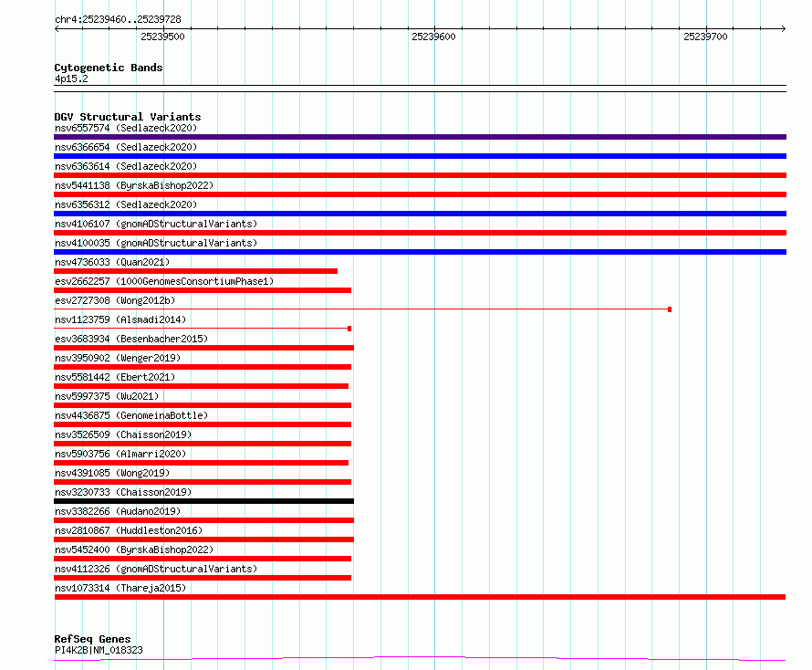Open variant nsv4100035 (gnomADStructuralVariants) label
The image size is (812, 670).
(156, 243)
